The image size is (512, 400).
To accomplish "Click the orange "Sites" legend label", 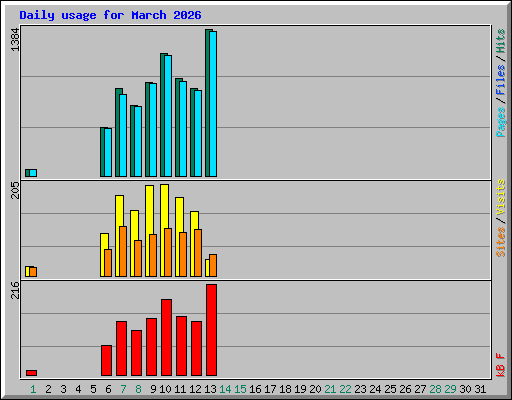I will point(500,242).
